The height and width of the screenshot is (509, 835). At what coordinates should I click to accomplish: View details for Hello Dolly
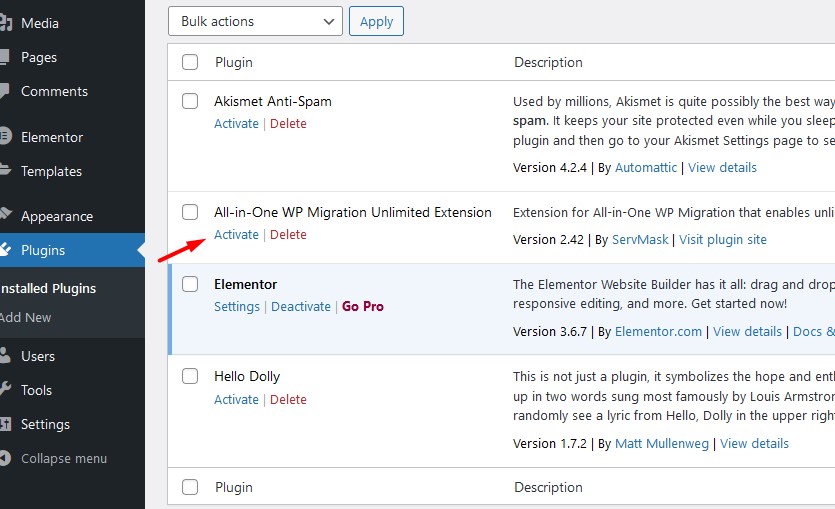click(754, 444)
